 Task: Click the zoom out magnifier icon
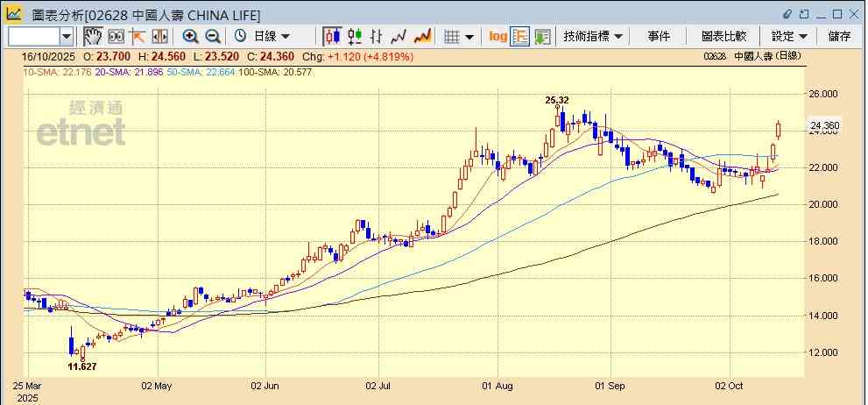coord(212,36)
